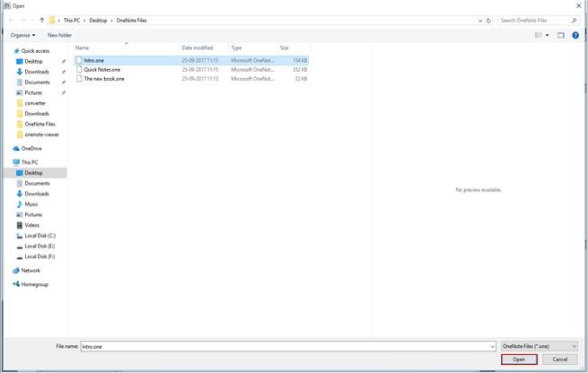Click the forward navigation arrow
Screen dimensions: 588x373
coord(23,21)
